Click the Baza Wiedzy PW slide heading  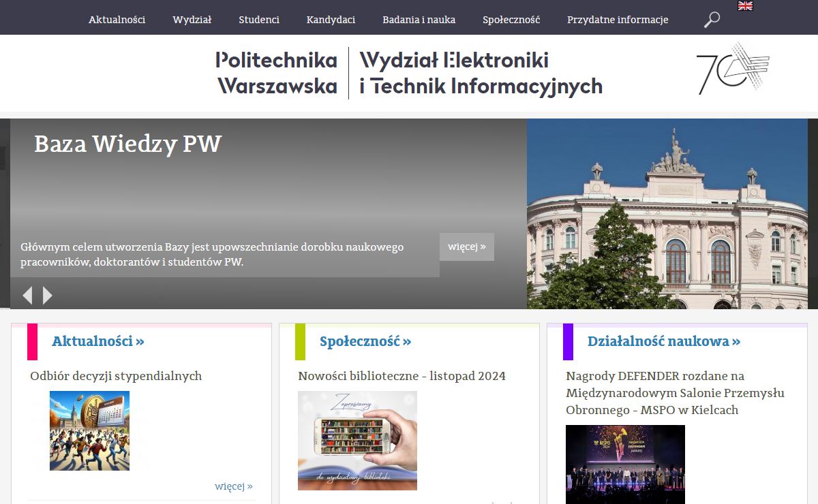pyautogui.click(x=128, y=144)
